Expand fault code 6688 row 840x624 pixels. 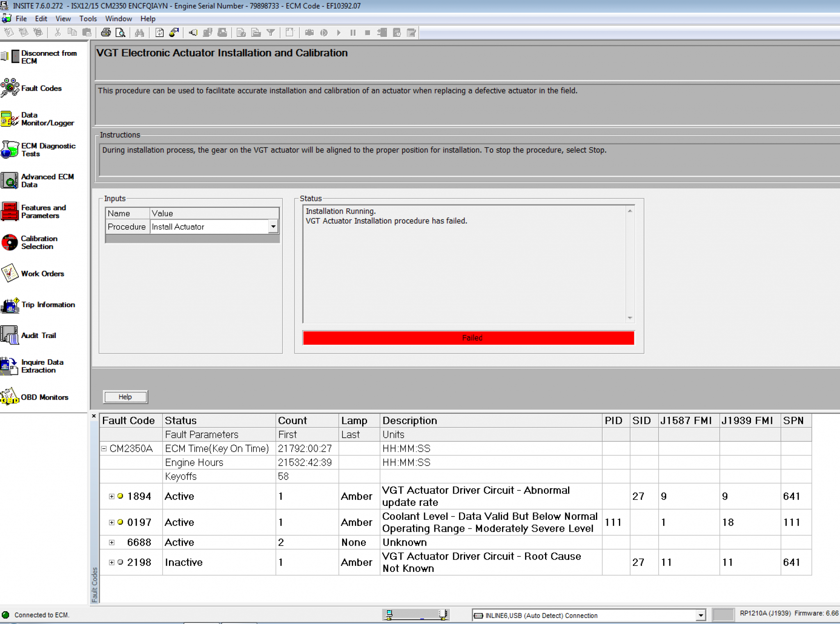point(112,542)
